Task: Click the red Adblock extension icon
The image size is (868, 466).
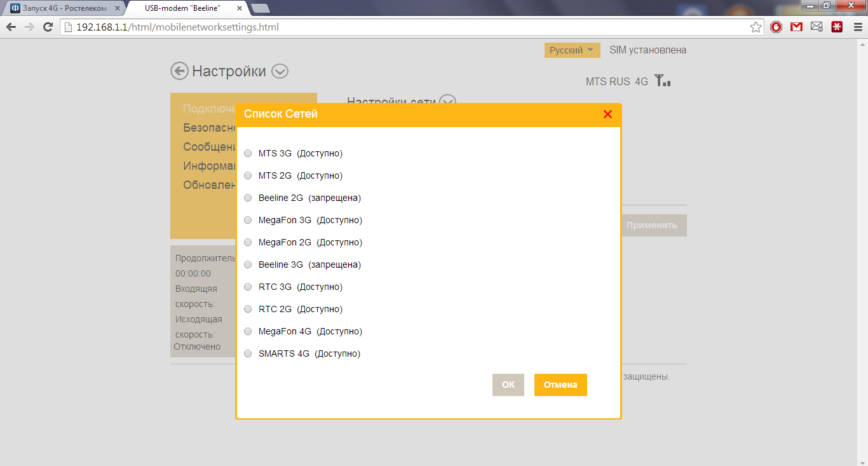Action: coord(776,27)
